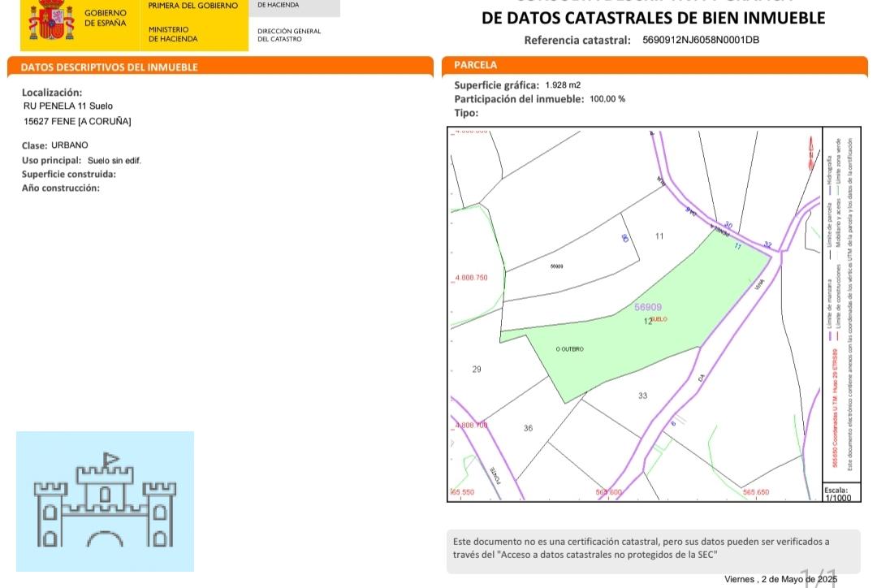Click the Spanish coat of arms emblem

coord(51,20)
